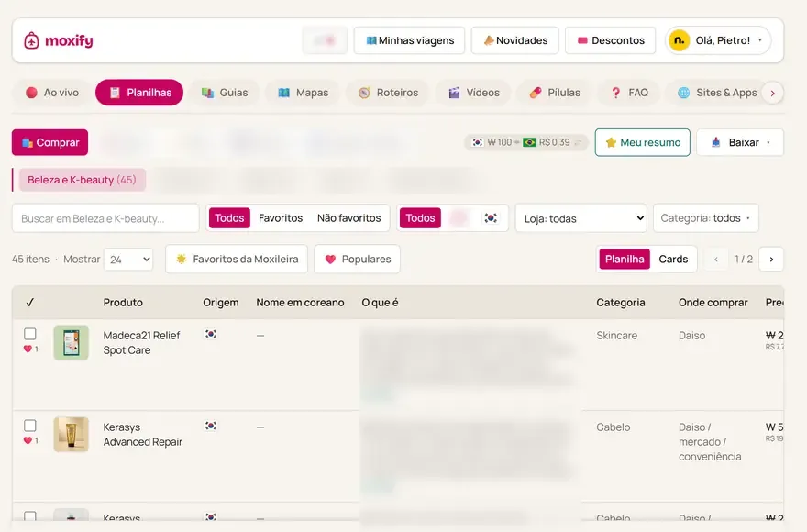
Task: Click Kerasys Advanced Repair product name
Action: 142,434
